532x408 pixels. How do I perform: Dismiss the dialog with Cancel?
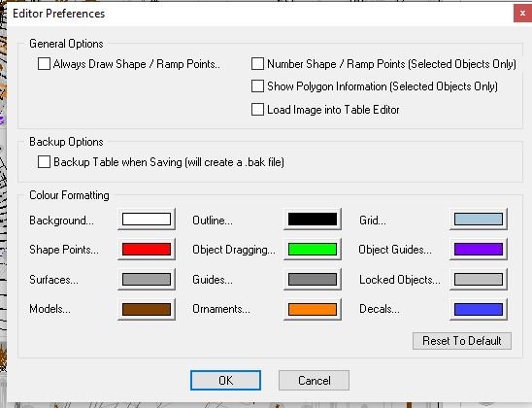pyautogui.click(x=314, y=380)
